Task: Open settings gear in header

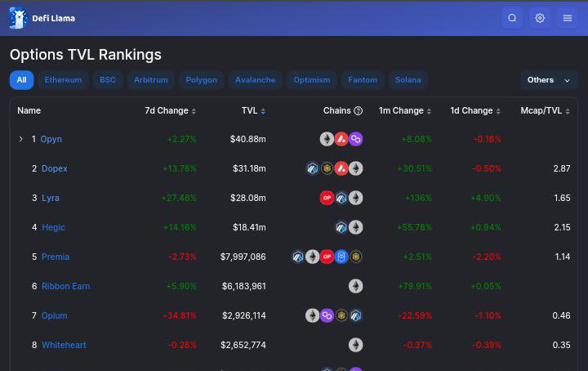Action: point(540,18)
